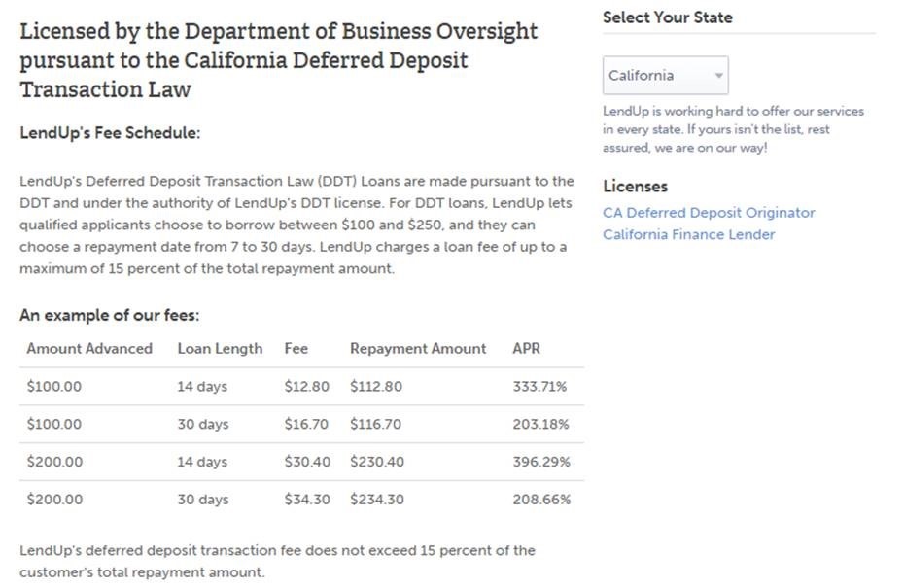904x588 pixels.
Task: Click the Loan Length column header
Action: click(x=220, y=349)
